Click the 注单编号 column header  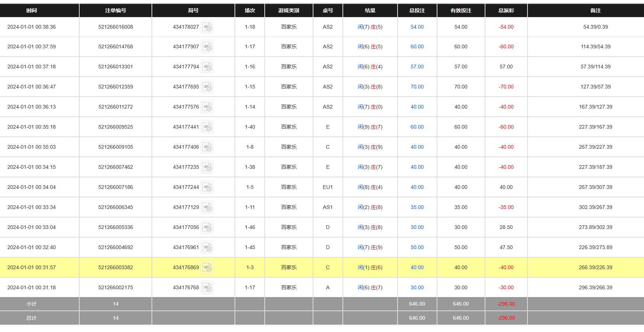[x=115, y=10]
